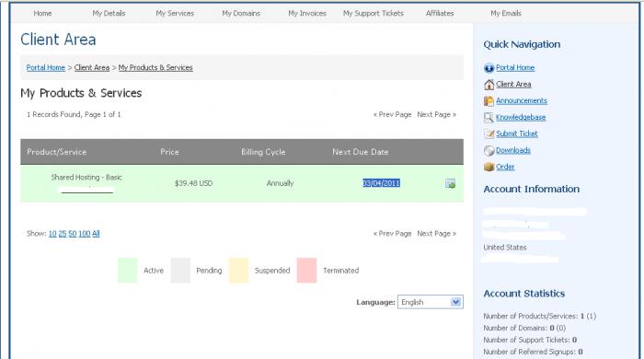Click the Order box icon
The width and height of the screenshot is (644, 359).
[489, 168]
